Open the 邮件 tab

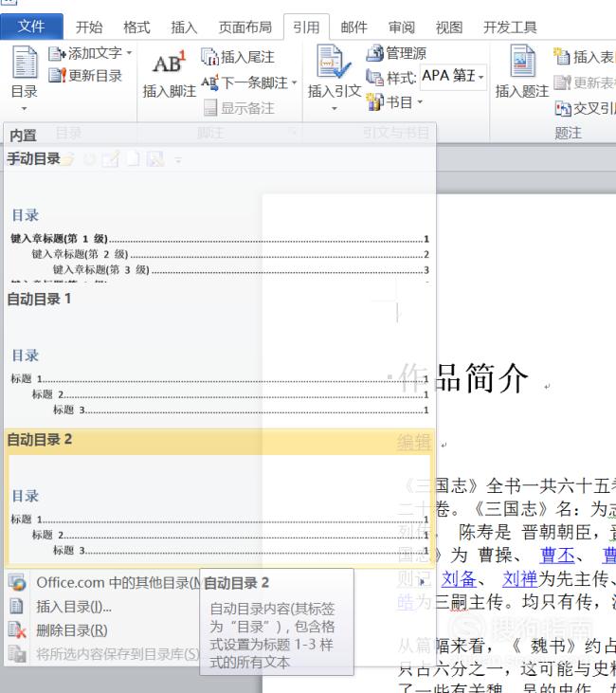pyautogui.click(x=353, y=27)
